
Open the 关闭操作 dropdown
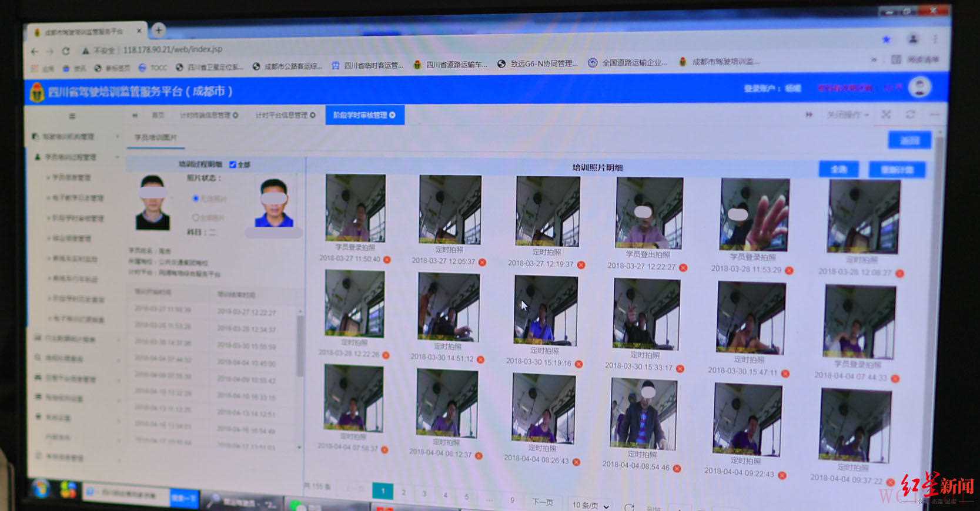tap(847, 115)
